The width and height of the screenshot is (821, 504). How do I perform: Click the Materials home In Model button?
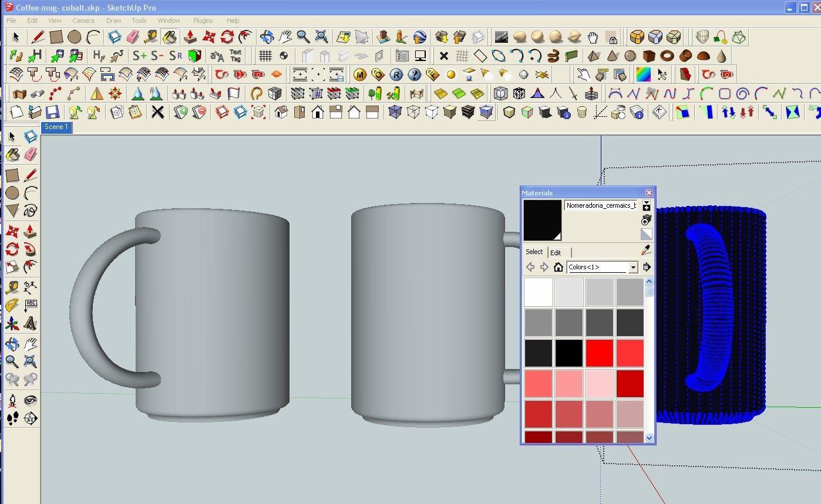click(558, 268)
